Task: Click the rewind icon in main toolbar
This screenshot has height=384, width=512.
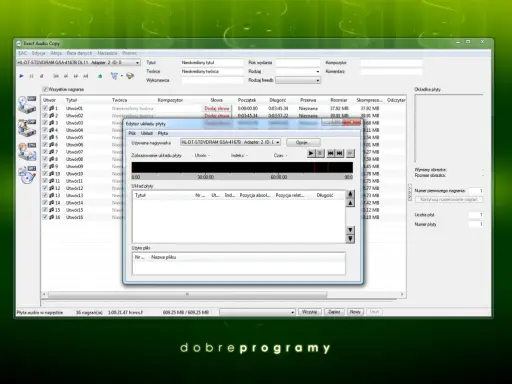Action: [x=66, y=76]
